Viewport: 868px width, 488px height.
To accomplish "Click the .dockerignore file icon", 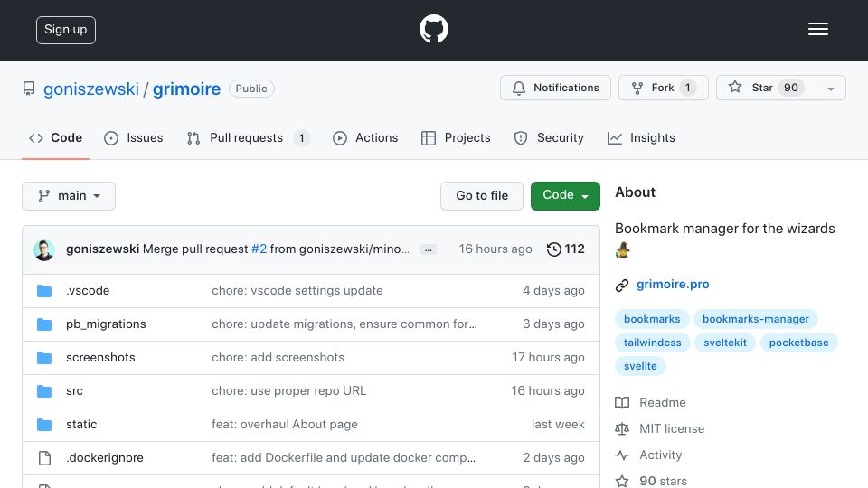I will click(x=45, y=458).
